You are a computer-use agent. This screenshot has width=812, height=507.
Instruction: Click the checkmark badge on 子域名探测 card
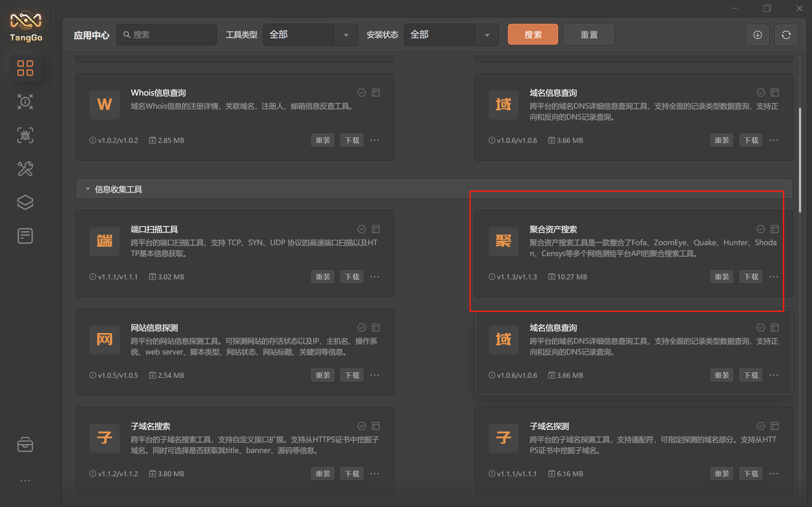click(761, 426)
